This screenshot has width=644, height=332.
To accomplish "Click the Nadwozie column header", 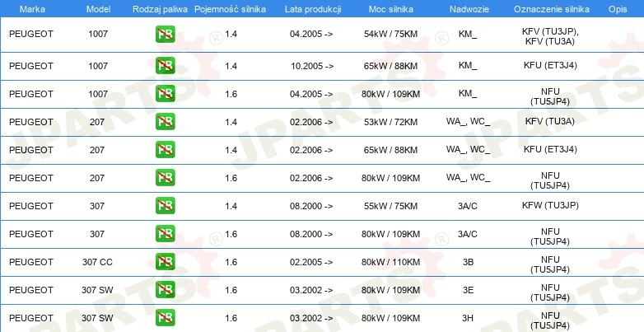I will click(x=469, y=9).
